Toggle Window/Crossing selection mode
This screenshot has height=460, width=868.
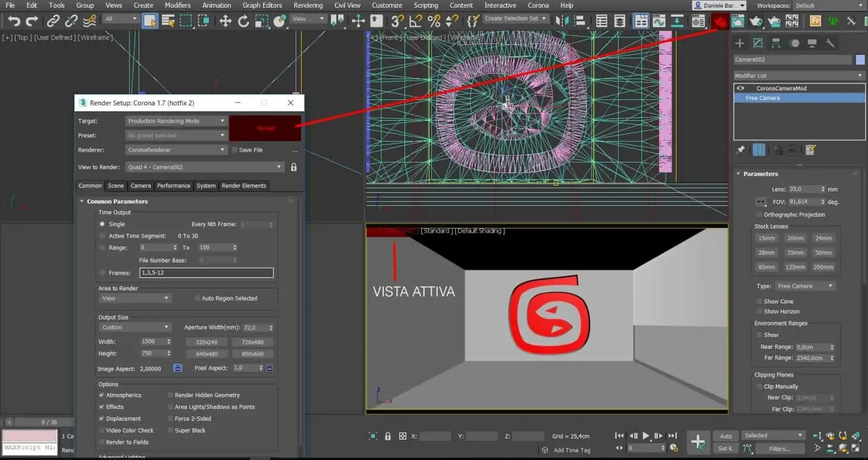204,21
